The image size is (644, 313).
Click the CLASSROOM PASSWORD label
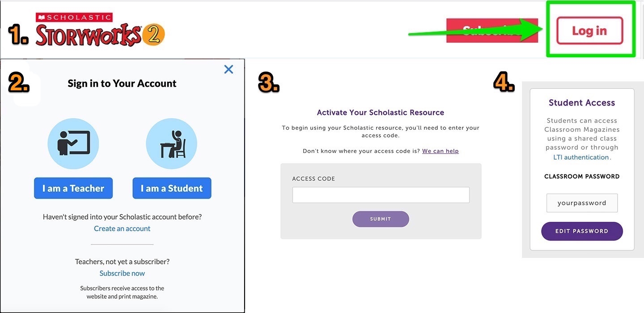(582, 177)
